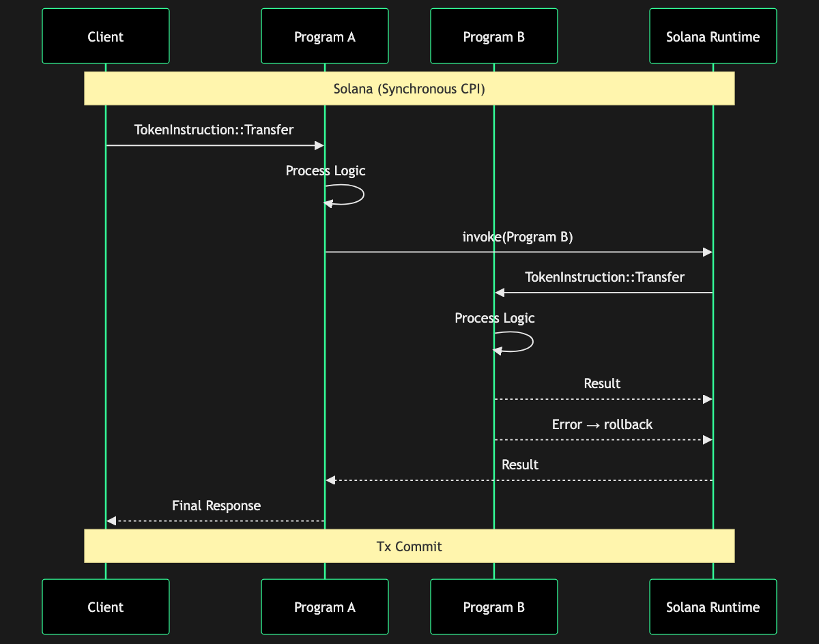Image resolution: width=819 pixels, height=644 pixels.
Task: Click the 'Tx Commit' note banner
Action: click(409, 546)
